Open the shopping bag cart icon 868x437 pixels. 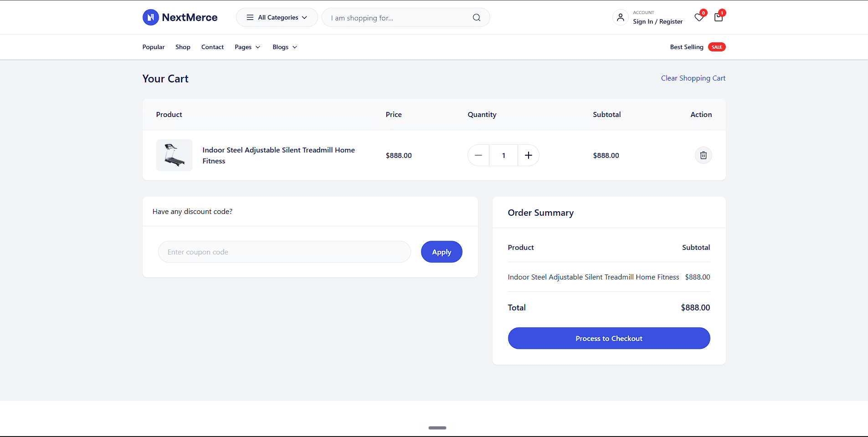tap(719, 17)
